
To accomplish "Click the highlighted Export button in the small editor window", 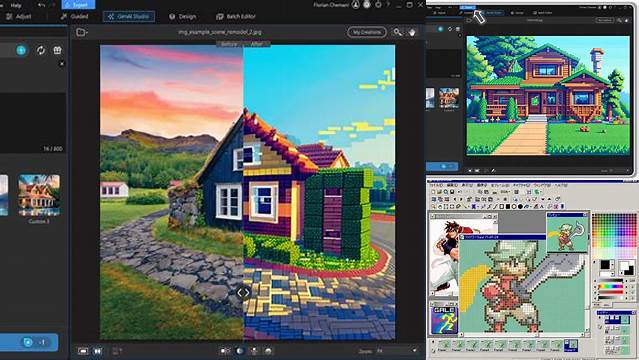I will pos(467,7).
